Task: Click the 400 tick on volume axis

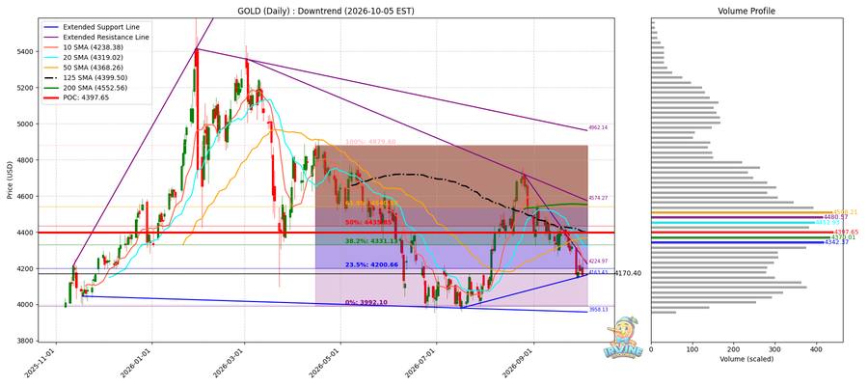Action: click(x=817, y=349)
